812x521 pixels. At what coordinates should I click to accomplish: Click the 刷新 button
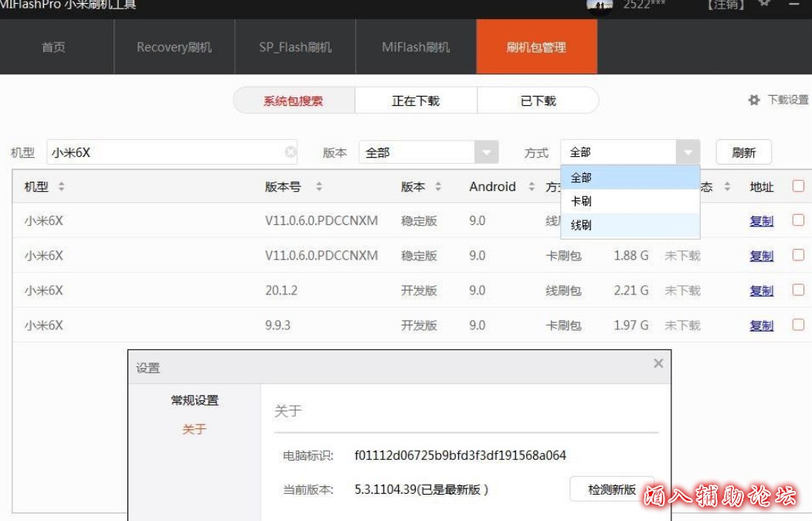743,152
